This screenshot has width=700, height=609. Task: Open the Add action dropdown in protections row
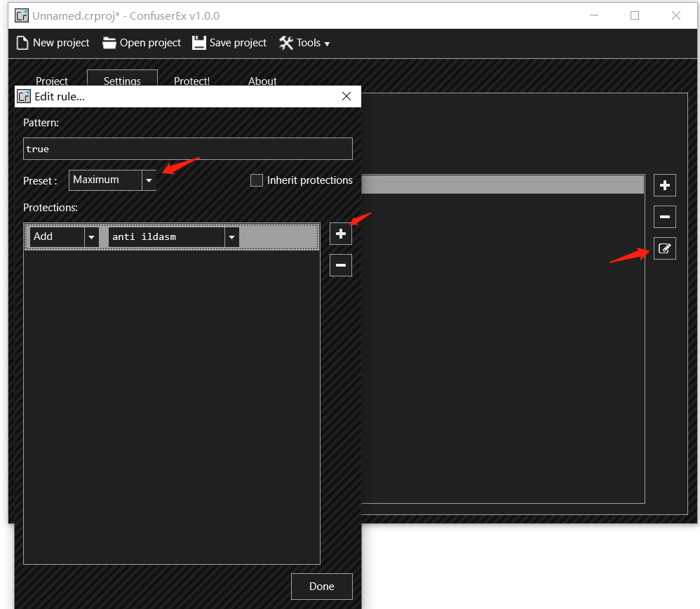pyautogui.click(x=65, y=236)
